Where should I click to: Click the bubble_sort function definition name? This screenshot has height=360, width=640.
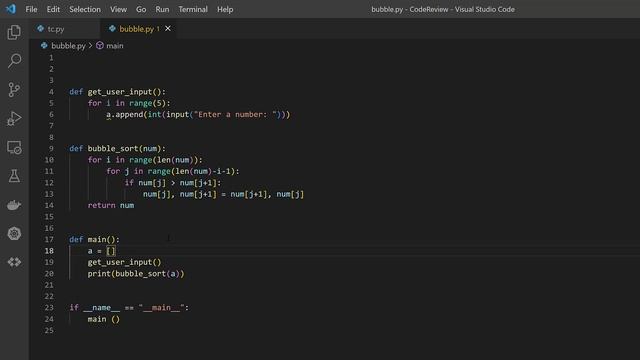pyautogui.click(x=113, y=149)
